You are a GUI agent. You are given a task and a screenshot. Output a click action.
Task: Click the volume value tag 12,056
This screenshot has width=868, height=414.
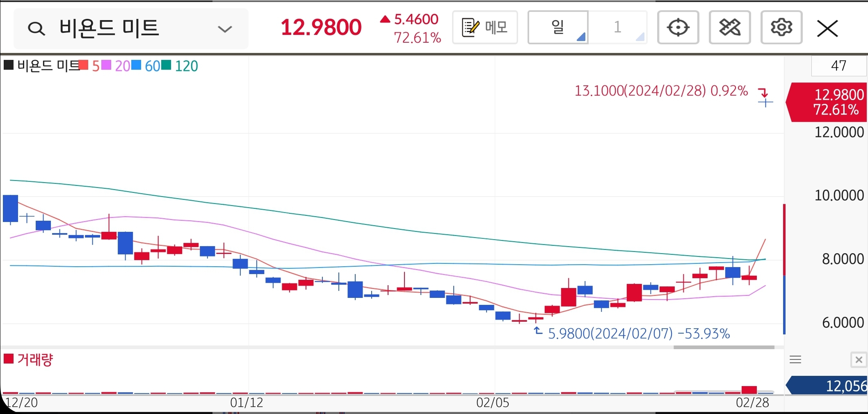tap(826, 386)
